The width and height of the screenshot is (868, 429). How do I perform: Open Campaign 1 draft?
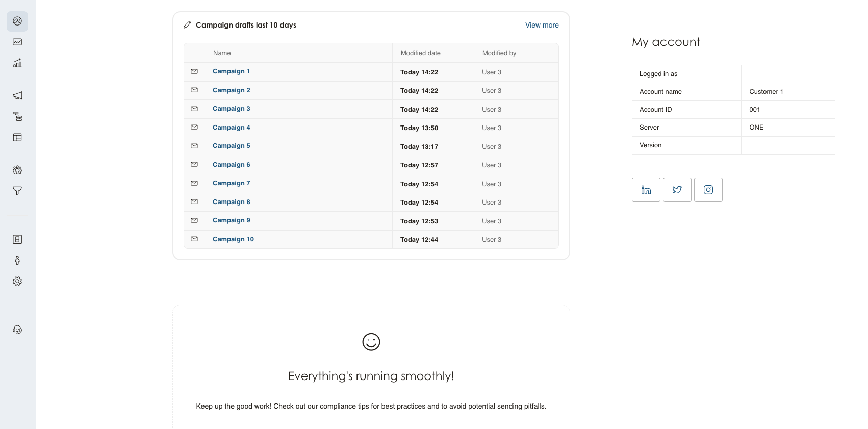click(x=231, y=71)
